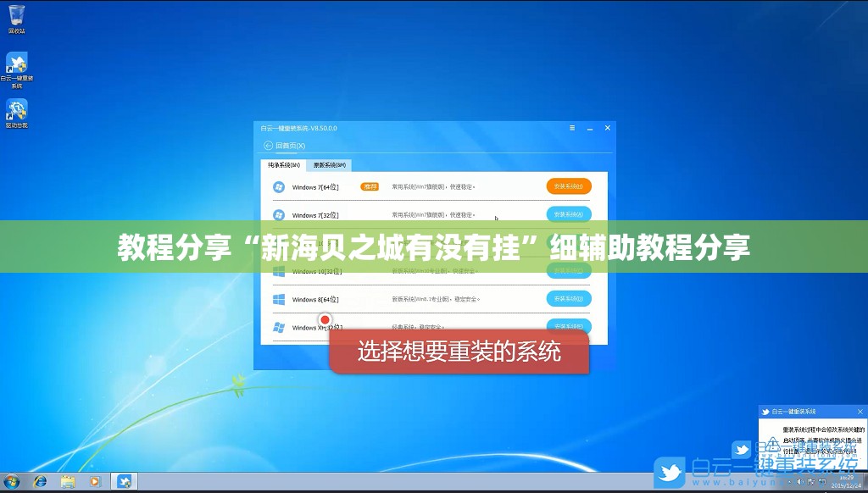Launch Windows Media Player from taskbar

tap(95, 481)
